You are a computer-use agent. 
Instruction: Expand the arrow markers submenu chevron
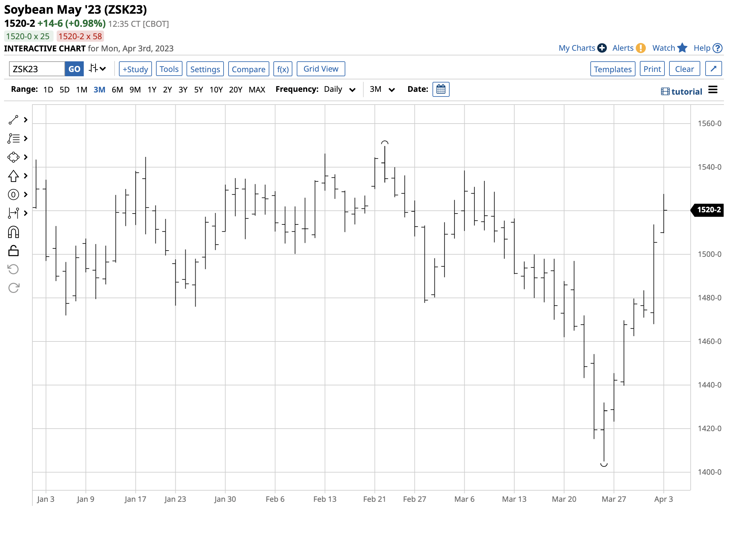pyautogui.click(x=26, y=176)
